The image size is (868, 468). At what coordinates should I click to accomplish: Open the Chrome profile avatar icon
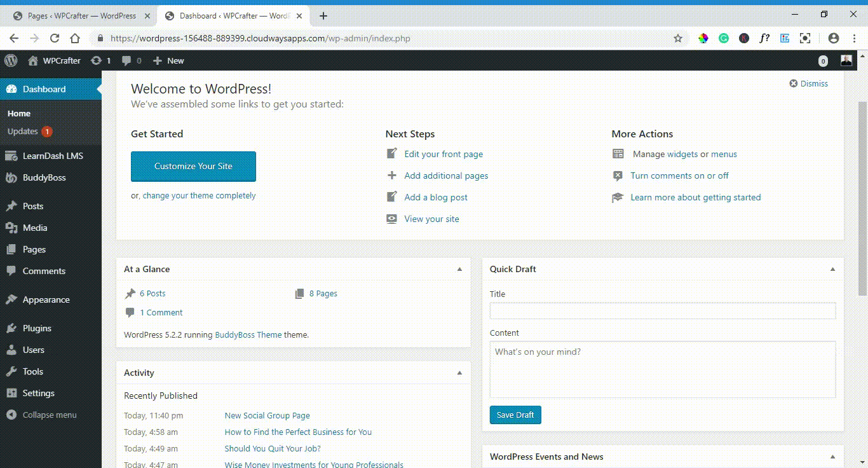click(x=834, y=38)
